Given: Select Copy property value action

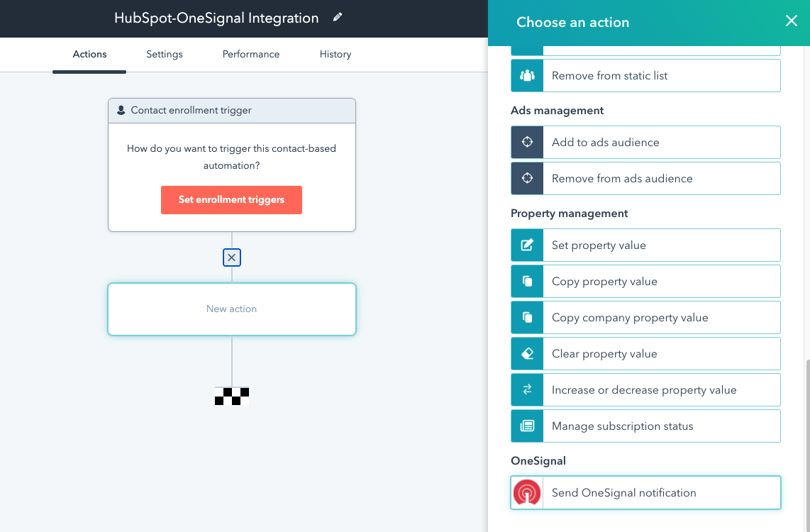Looking at the screenshot, I should (x=645, y=281).
